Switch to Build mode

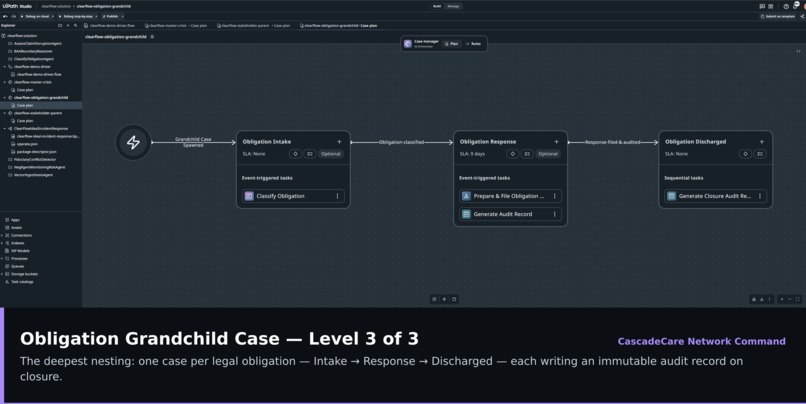[x=437, y=6]
